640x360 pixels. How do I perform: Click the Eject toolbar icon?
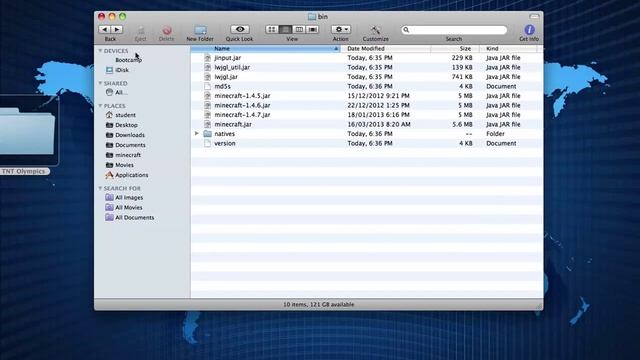pos(140,30)
